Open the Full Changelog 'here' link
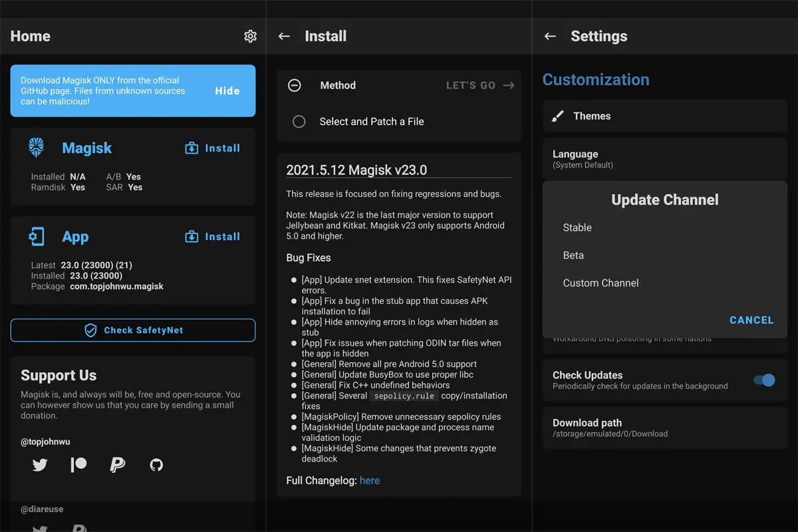Image resolution: width=798 pixels, height=532 pixels. (370, 480)
